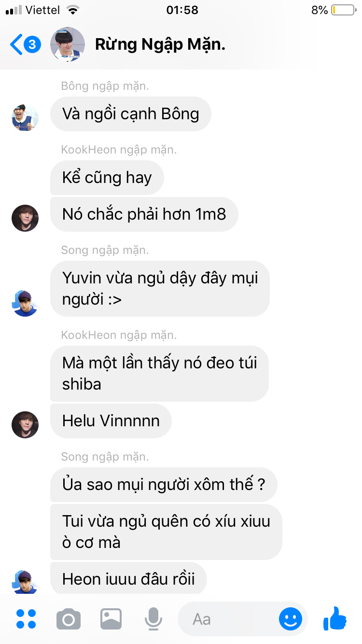Viewport: 362px width, 644px height.
Task: Select the 'Heon iuuu đâu rồii' message
Action: 129,578
